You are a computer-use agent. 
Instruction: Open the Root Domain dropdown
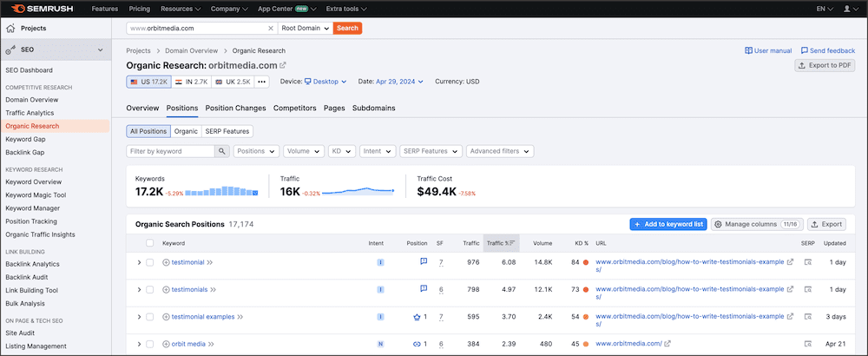click(x=305, y=29)
